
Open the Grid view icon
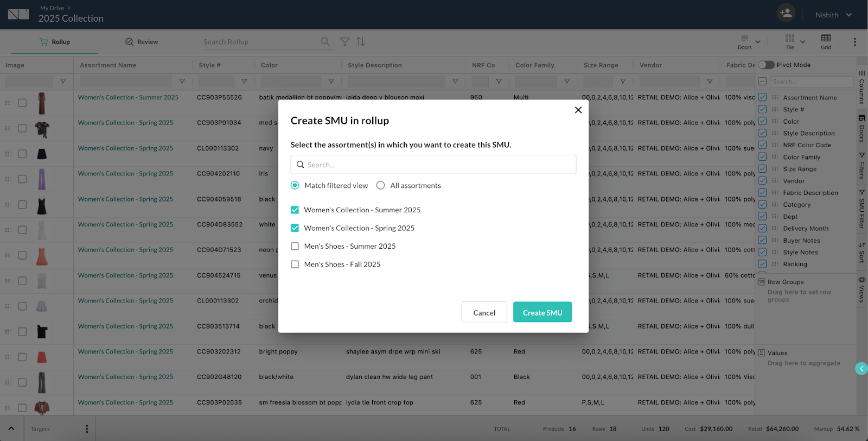826,41
